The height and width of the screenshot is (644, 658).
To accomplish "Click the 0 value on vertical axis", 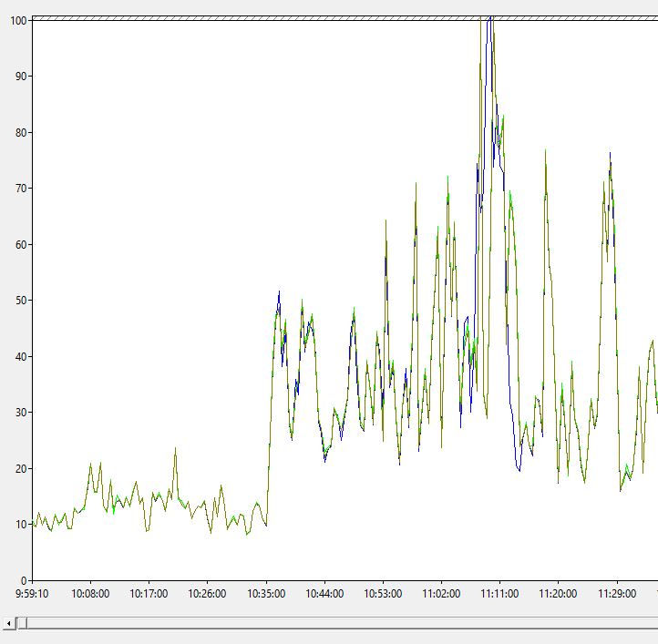I will tap(24, 580).
